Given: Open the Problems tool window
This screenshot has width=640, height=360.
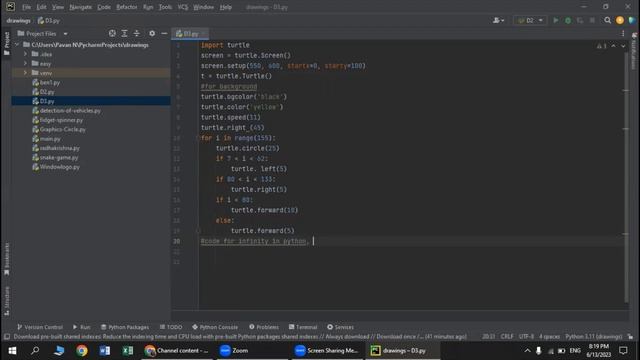Looking at the screenshot, I should click(x=264, y=327).
